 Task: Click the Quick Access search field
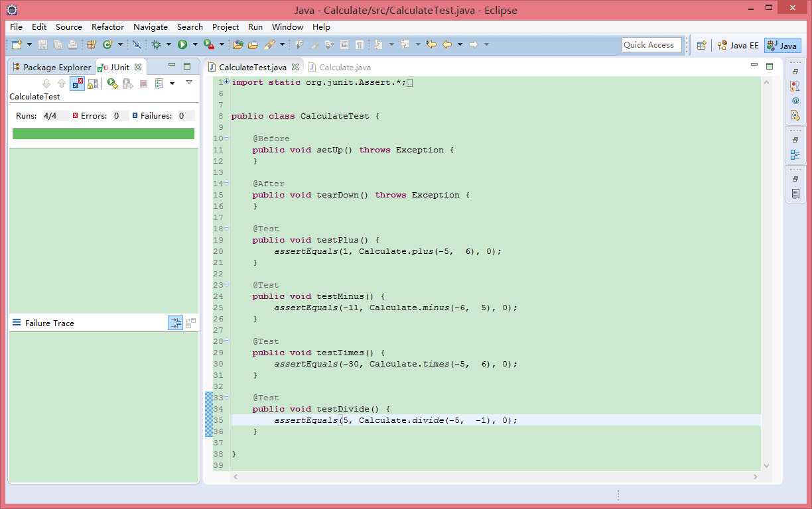[x=652, y=45]
